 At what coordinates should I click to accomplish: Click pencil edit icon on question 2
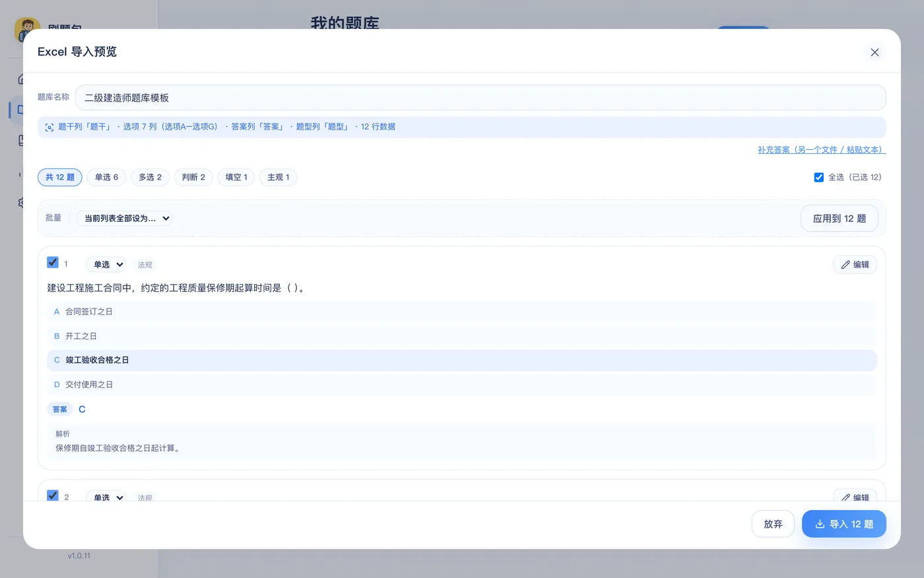(845, 497)
